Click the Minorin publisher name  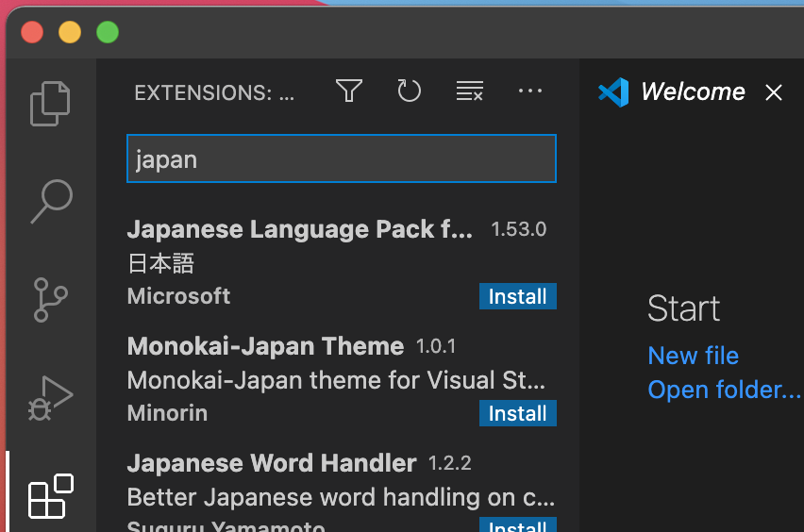167,413
